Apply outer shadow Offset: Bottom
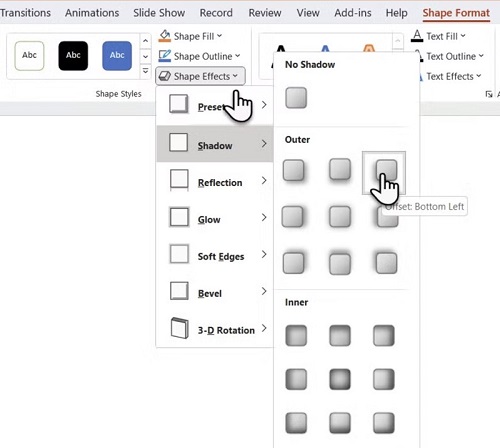The width and height of the screenshot is (500, 448). point(340,170)
